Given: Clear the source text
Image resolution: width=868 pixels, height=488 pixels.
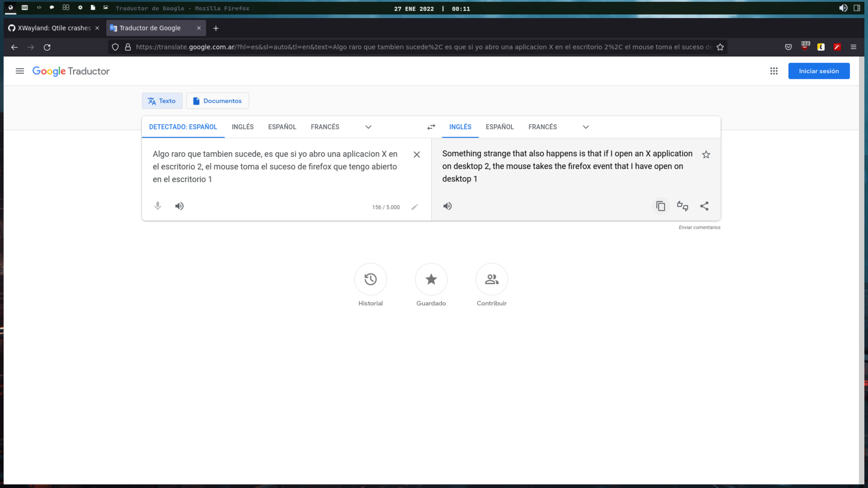Looking at the screenshot, I should (x=417, y=155).
